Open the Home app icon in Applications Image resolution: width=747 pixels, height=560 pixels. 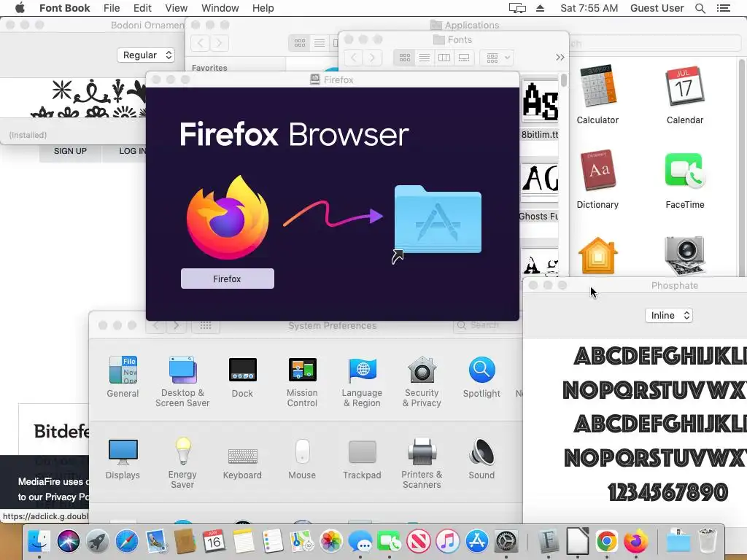(x=597, y=256)
